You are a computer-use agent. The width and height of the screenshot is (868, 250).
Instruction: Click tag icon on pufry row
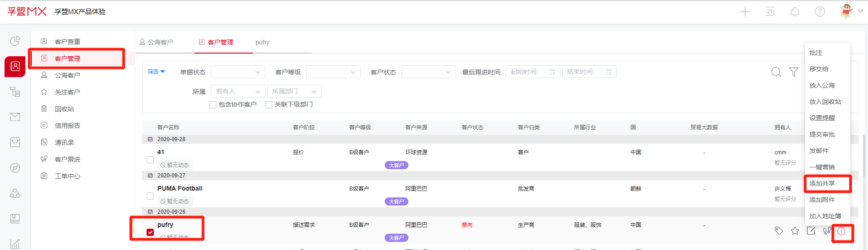click(x=779, y=231)
